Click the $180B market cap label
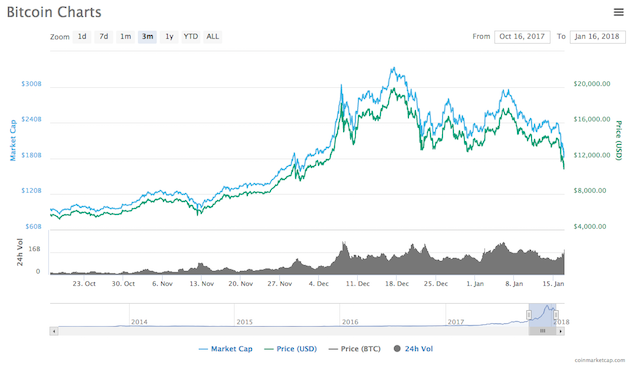The image size is (630, 365). [31, 155]
